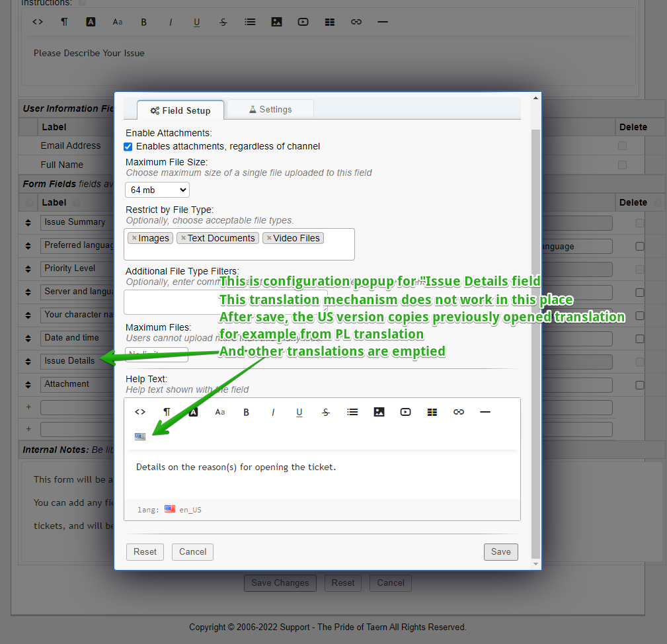
Task: Switch to the Settings tab
Action: (x=270, y=110)
